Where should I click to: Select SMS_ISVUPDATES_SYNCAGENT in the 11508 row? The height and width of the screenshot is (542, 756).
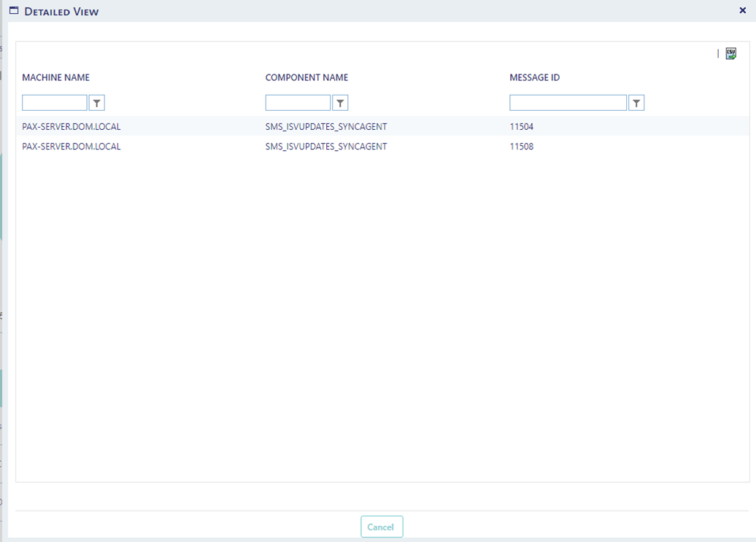pyautogui.click(x=326, y=147)
